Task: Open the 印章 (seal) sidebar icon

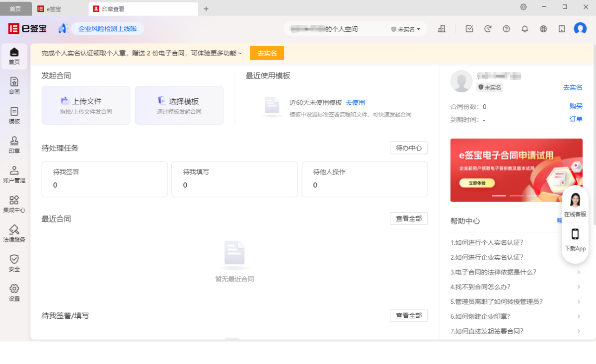Action: pyautogui.click(x=14, y=145)
